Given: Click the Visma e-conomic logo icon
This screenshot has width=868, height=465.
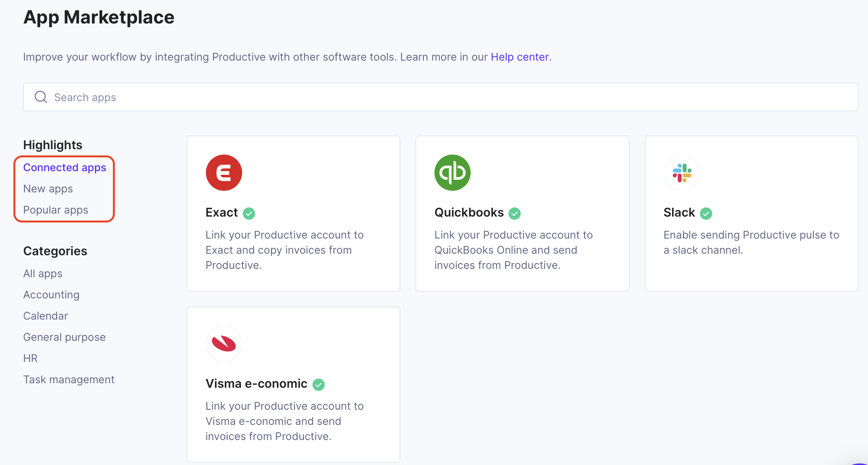Looking at the screenshot, I should click(x=224, y=344).
